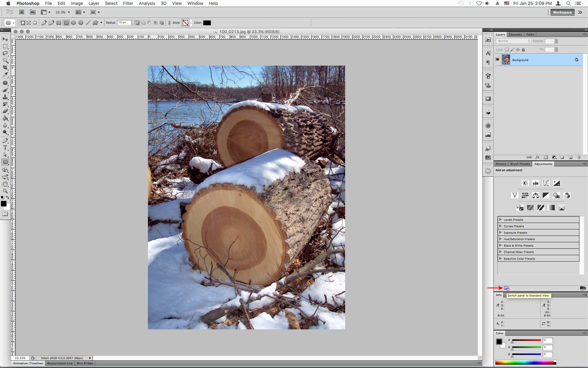Open the layer blend mode dropdown
Viewport: 588px width, 368px height.
(513, 41)
